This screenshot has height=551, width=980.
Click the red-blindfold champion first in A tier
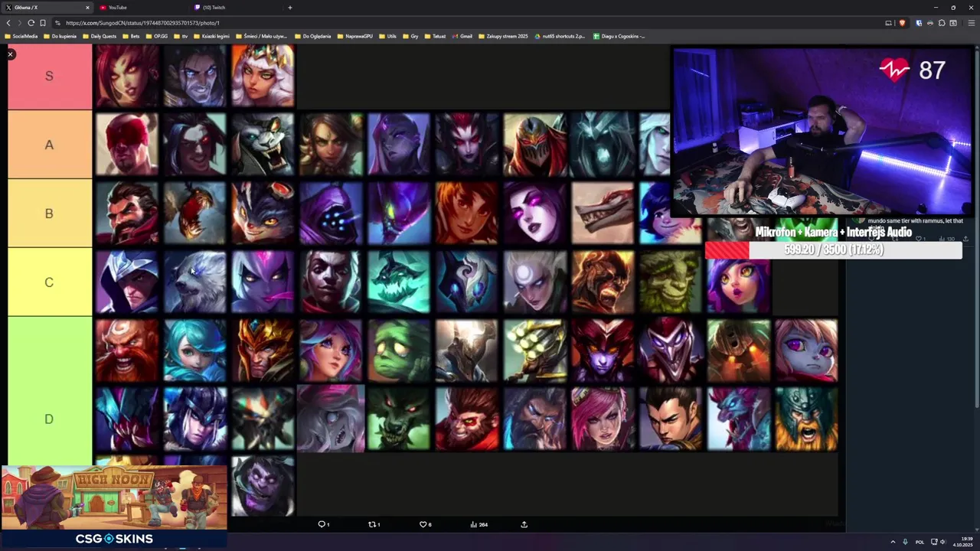[127, 145]
